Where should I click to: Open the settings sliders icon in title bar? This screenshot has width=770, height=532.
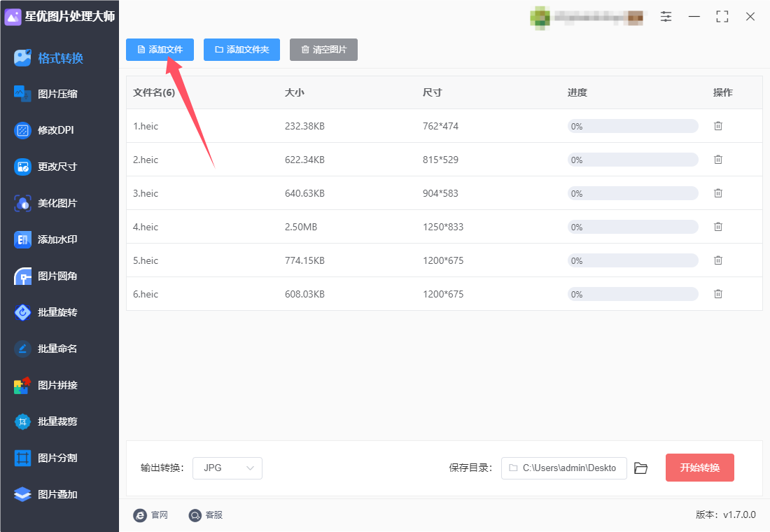(x=666, y=17)
